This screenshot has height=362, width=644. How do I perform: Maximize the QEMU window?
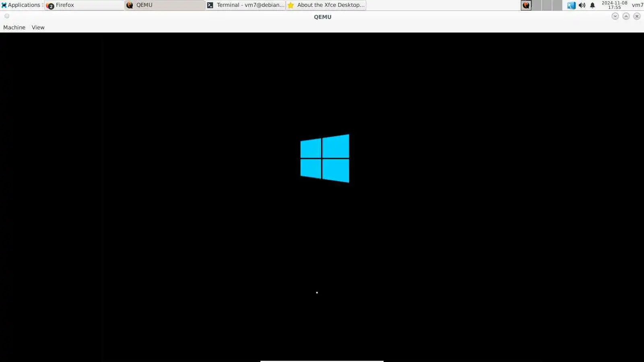pos(626,16)
